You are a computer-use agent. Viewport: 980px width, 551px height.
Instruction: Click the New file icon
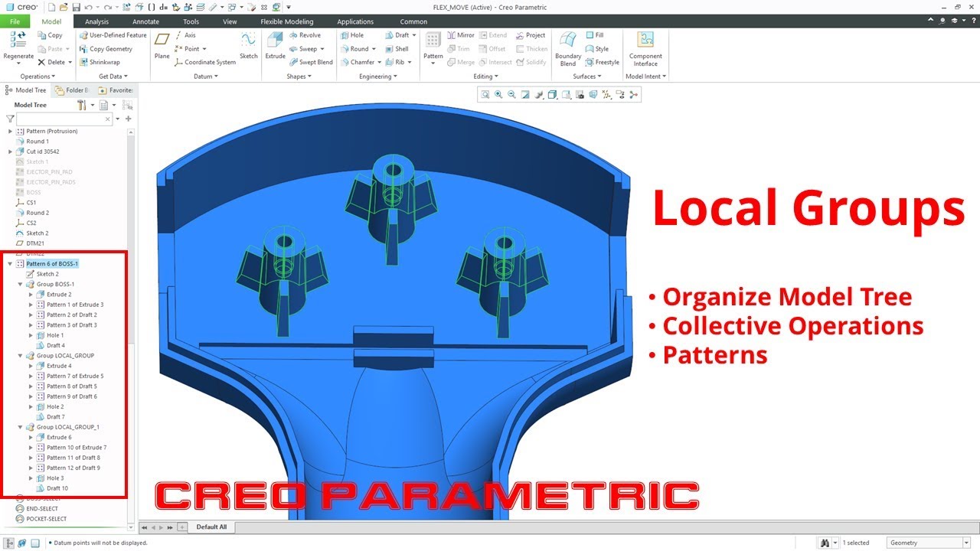[x=52, y=7]
